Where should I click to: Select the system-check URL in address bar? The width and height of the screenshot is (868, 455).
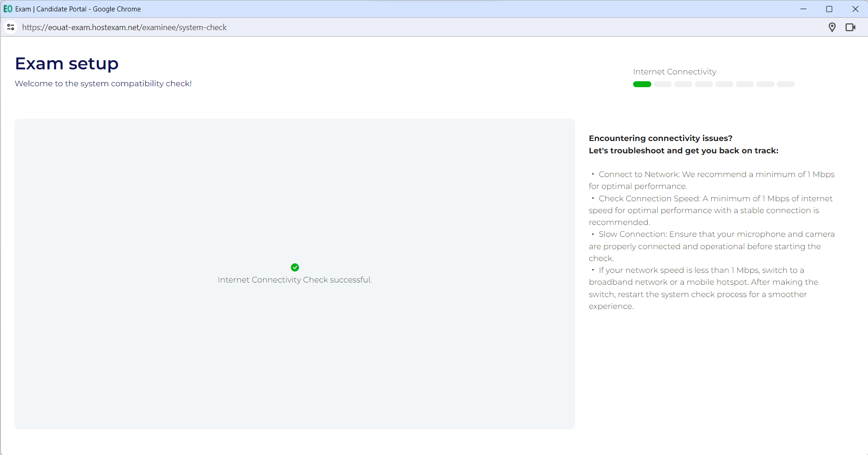[124, 27]
